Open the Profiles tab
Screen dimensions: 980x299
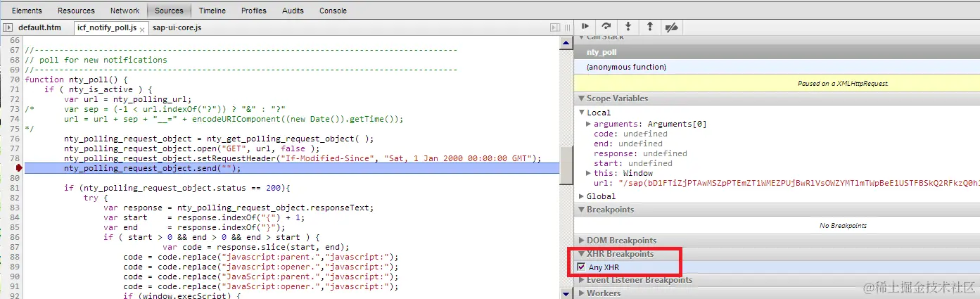254,11
